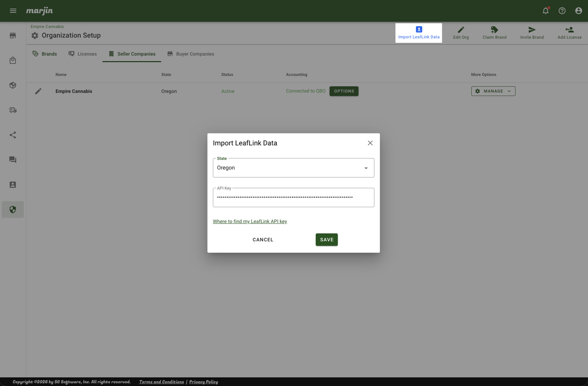Click the Connected to QBO text
This screenshot has height=386, width=588.
(306, 91)
